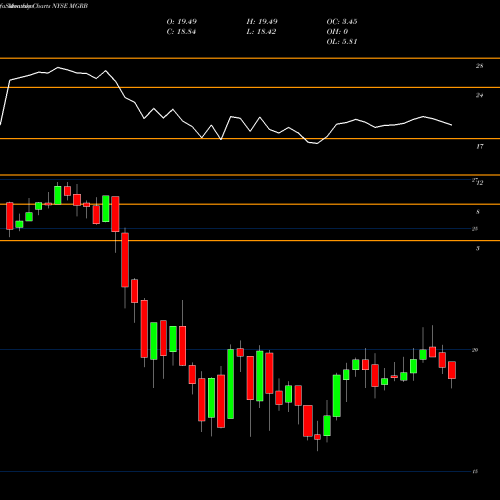Screen dimensions: 500x500
Task: Click the 20 price axis label
Action: 475,350
